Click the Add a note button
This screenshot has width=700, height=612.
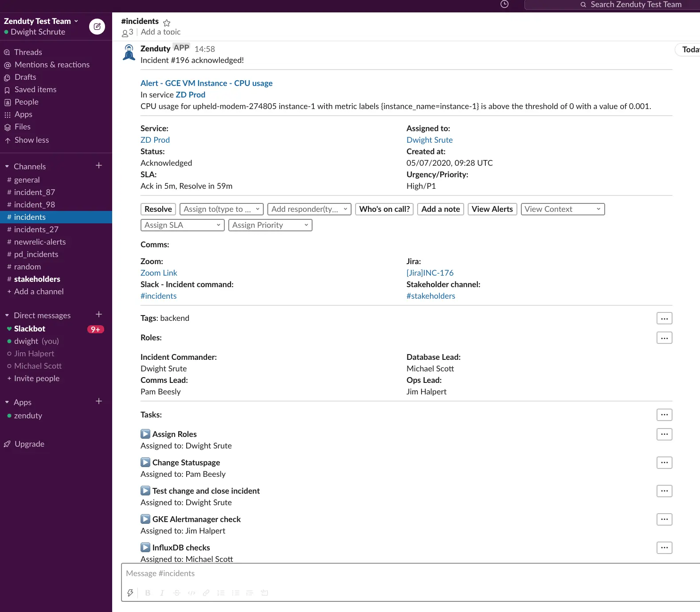(441, 209)
